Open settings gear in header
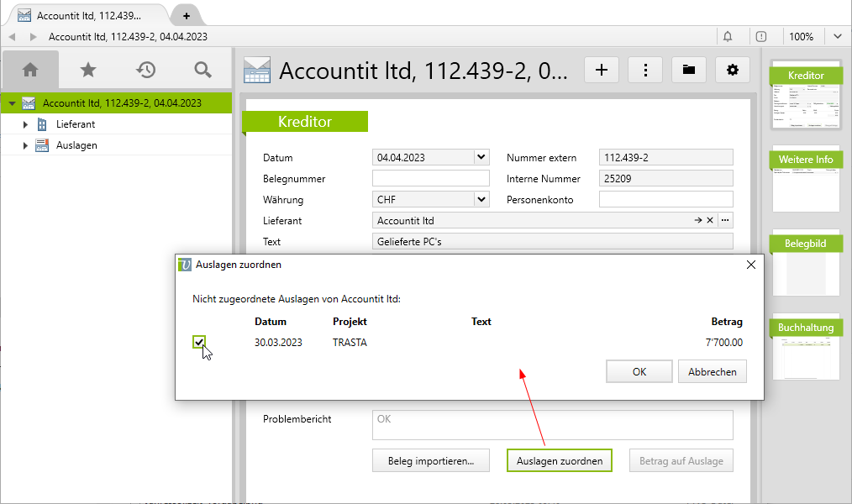The width and height of the screenshot is (852, 504). pos(733,71)
